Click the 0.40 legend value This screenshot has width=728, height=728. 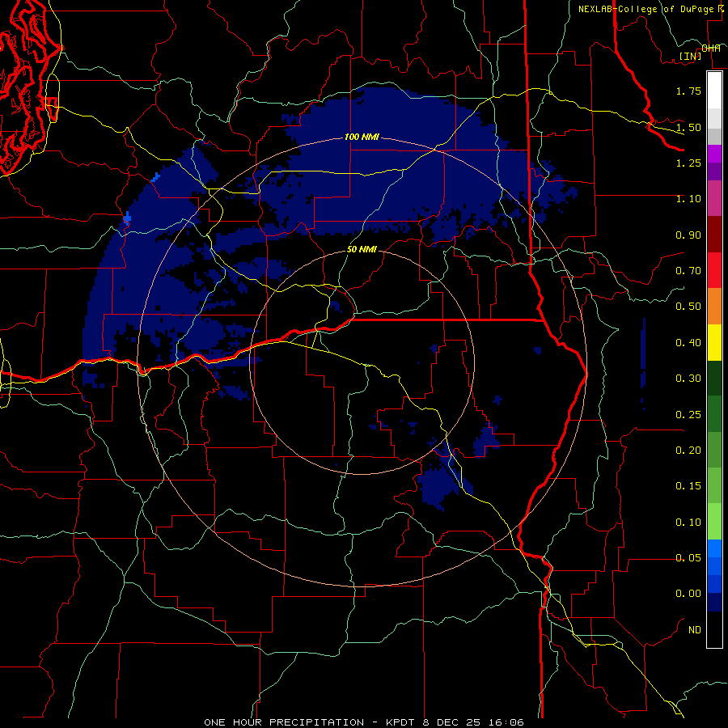[x=688, y=343]
